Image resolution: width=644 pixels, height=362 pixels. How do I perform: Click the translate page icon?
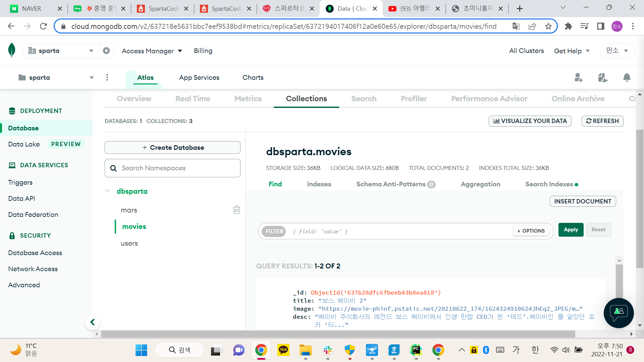[516, 26]
